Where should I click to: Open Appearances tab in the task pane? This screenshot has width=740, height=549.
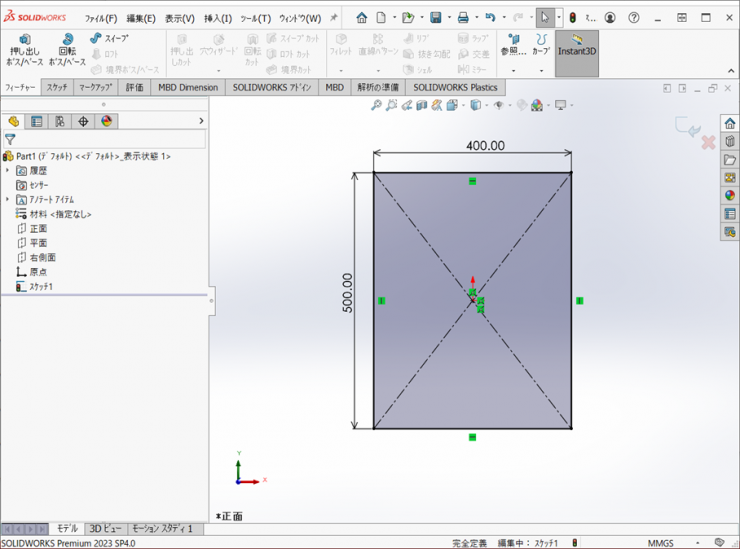(x=730, y=196)
